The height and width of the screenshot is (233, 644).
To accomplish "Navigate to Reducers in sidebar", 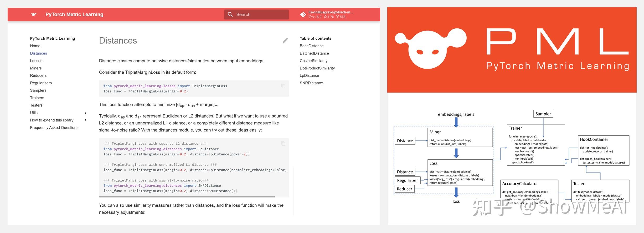I will pos(38,75).
